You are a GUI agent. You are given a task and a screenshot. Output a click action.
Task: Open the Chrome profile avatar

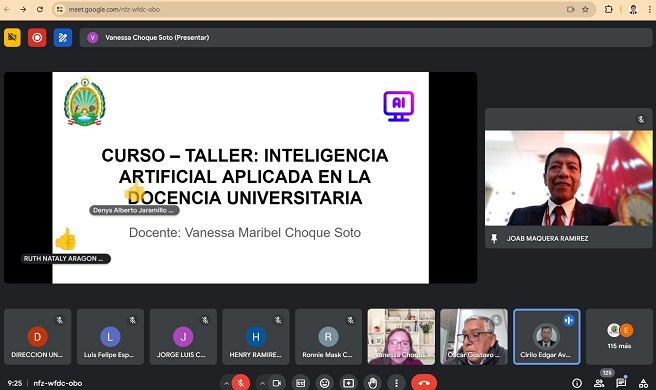633,9
